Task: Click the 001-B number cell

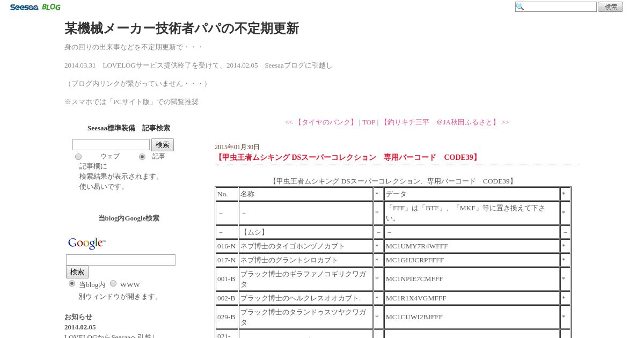Action: tap(227, 279)
